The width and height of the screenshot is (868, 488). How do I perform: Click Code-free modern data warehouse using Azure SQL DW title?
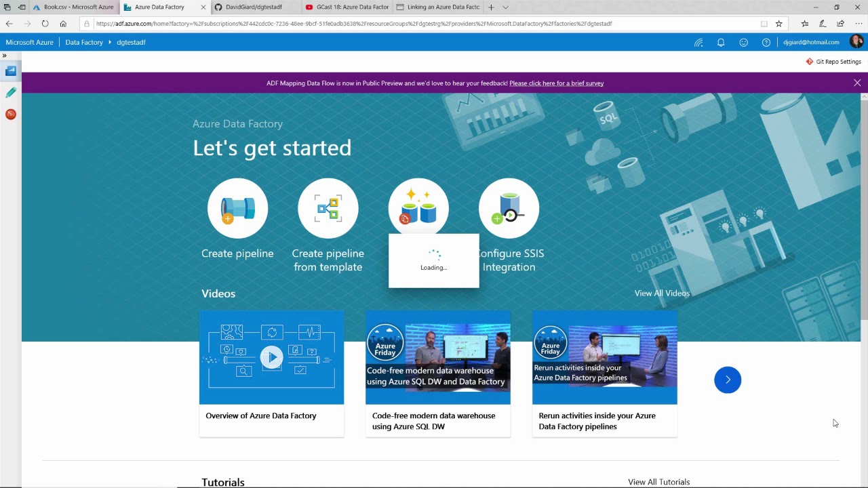click(x=434, y=421)
